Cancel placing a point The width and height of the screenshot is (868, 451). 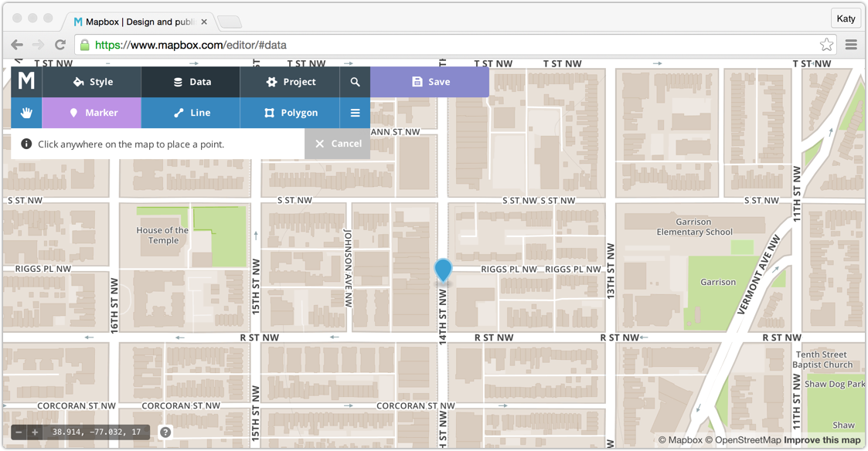337,143
